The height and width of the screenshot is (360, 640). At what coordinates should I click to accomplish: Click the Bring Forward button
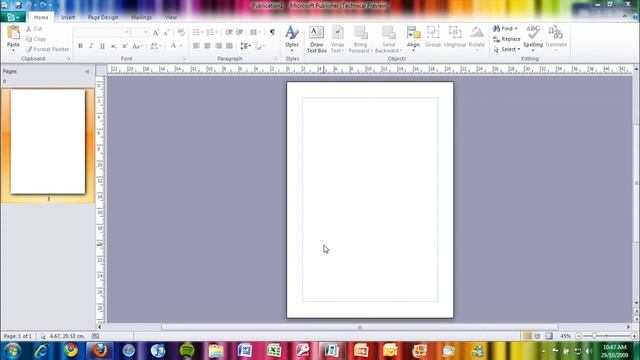tap(360, 40)
